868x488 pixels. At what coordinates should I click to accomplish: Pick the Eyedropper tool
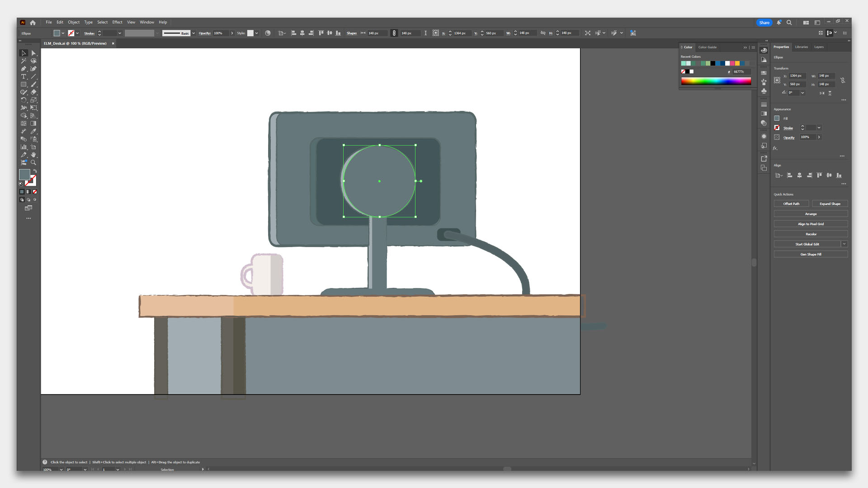click(x=33, y=131)
